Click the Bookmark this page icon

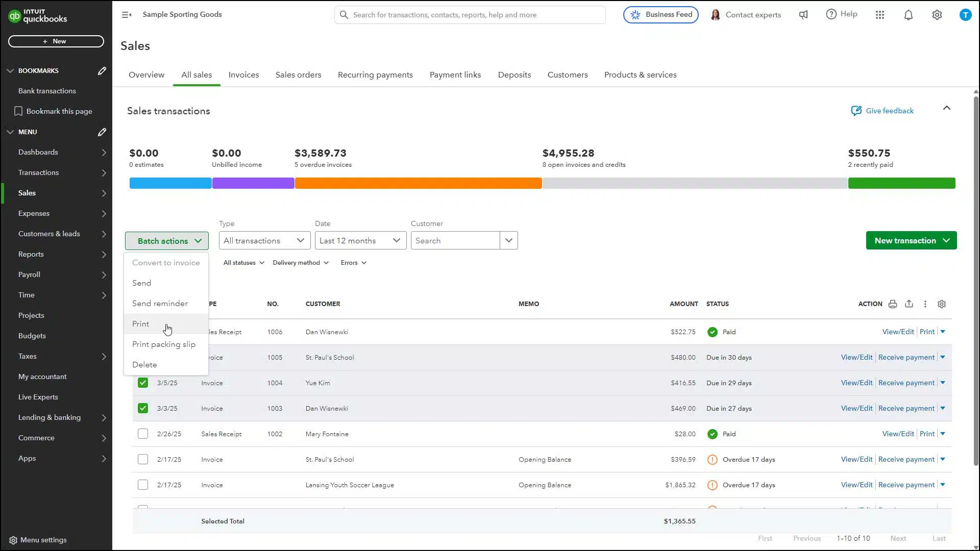pos(18,111)
